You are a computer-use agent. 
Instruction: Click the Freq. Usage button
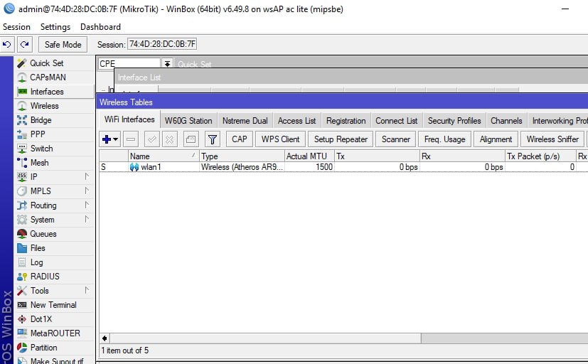445,139
